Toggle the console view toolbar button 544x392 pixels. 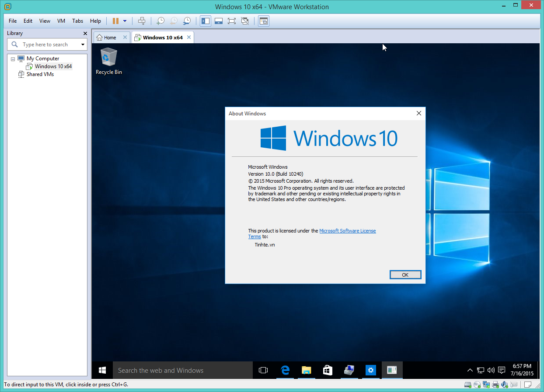[264, 21]
